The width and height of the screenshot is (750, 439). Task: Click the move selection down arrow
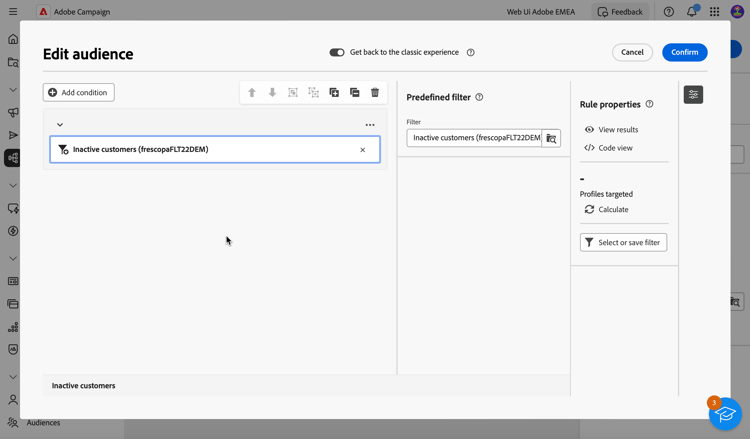[272, 93]
